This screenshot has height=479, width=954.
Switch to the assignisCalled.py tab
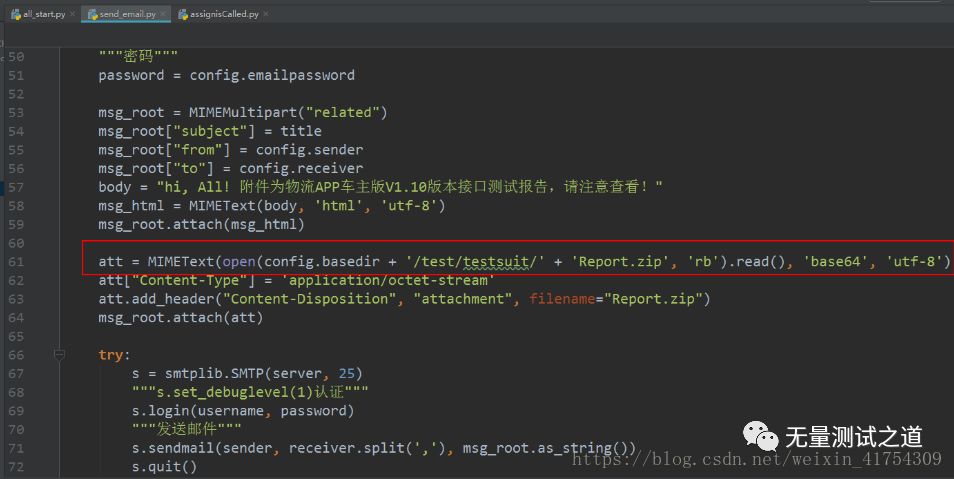[223, 13]
